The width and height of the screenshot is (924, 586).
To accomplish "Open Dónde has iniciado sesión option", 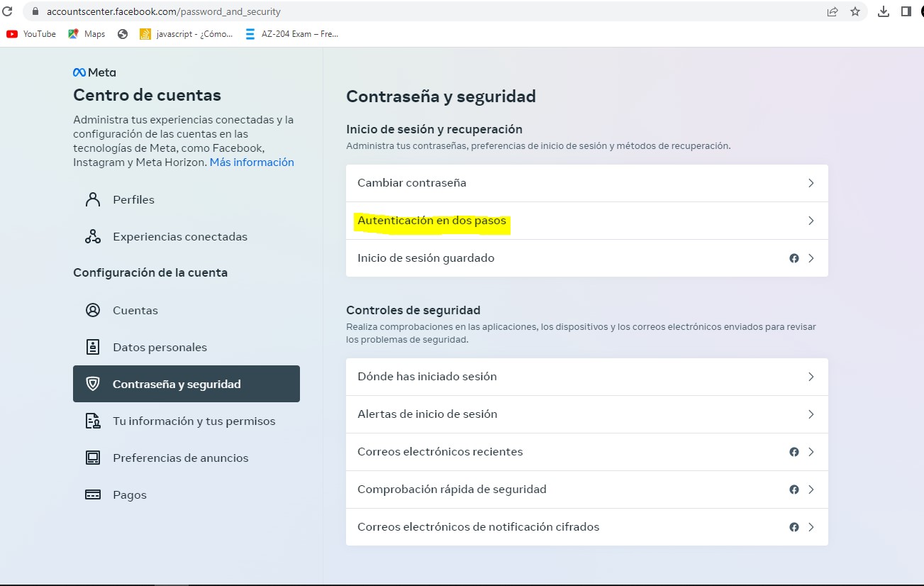I will click(x=587, y=377).
